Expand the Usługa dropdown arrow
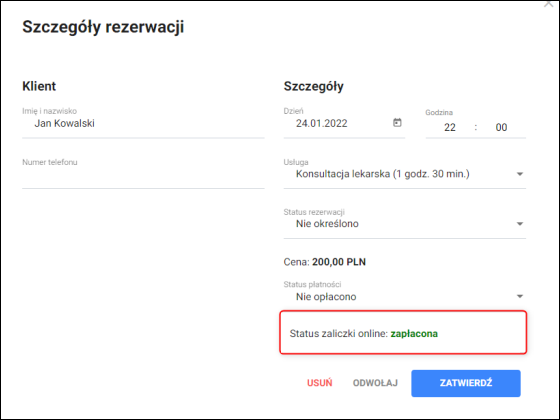The height and width of the screenshot is (420, 560). click(x=520, y=174)
